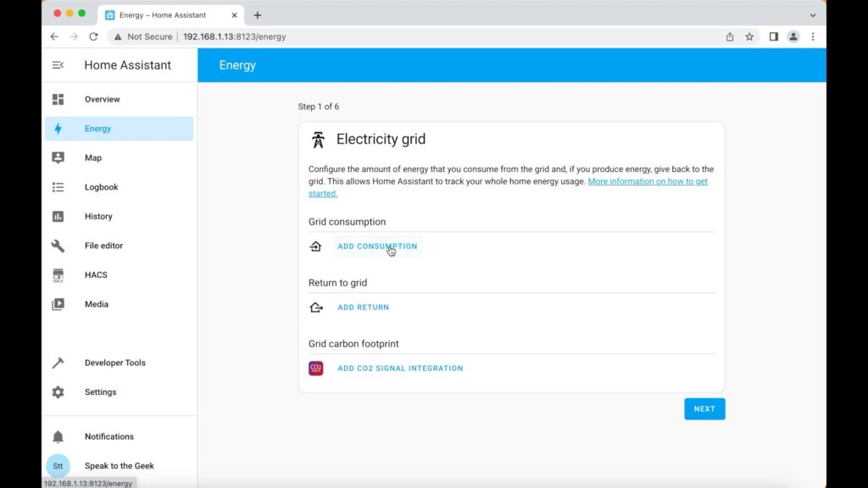Image resolution: width=868 pixels, height=488 pixels.
Task: Click the return to grid house icon
Action: (x=316, y=307)
